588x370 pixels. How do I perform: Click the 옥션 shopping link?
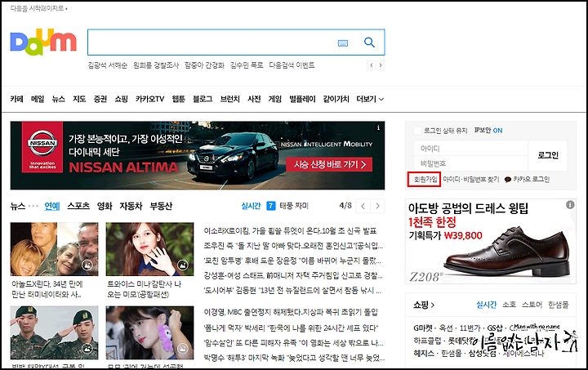pos(446,328)
